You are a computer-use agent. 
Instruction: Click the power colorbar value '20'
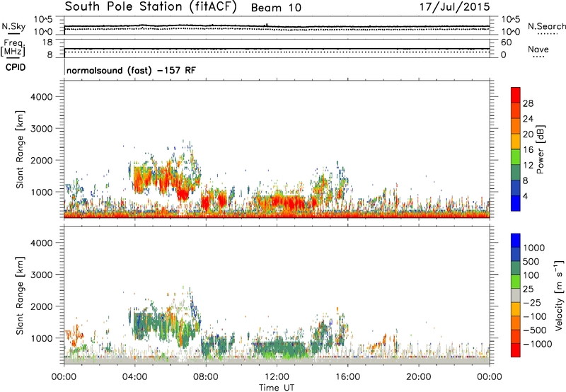(528, 134)
